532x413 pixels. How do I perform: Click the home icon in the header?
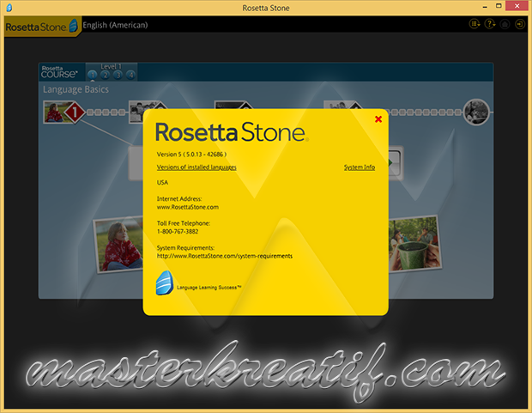[x=505, y=24]
